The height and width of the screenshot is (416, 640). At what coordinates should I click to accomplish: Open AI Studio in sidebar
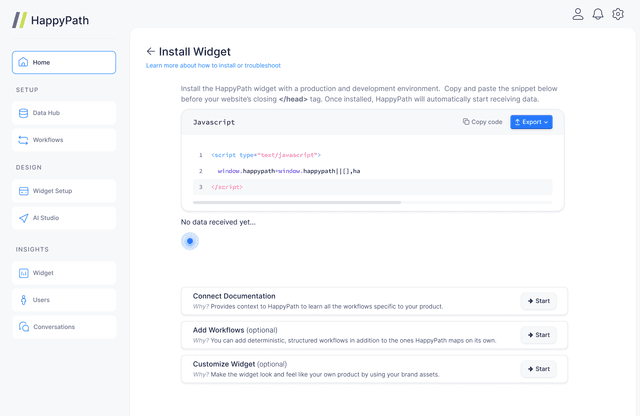(x=64, y=218)
